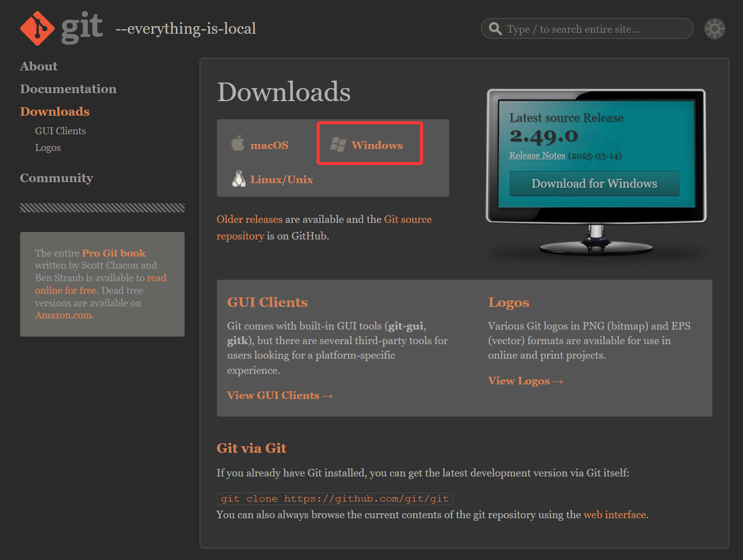The image size is (743, 560).
Task: Select Downloads in sidebar navigation
Action: click(55, 112)
